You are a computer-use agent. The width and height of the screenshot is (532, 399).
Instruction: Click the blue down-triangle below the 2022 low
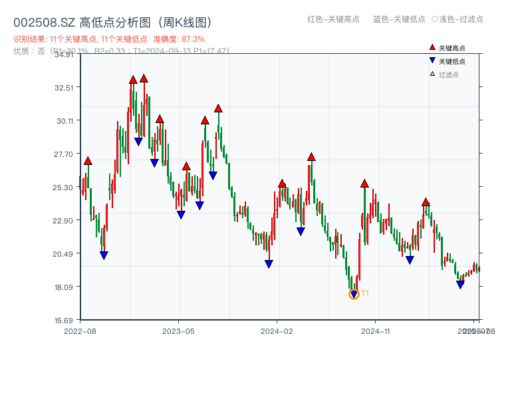[104, 255]
